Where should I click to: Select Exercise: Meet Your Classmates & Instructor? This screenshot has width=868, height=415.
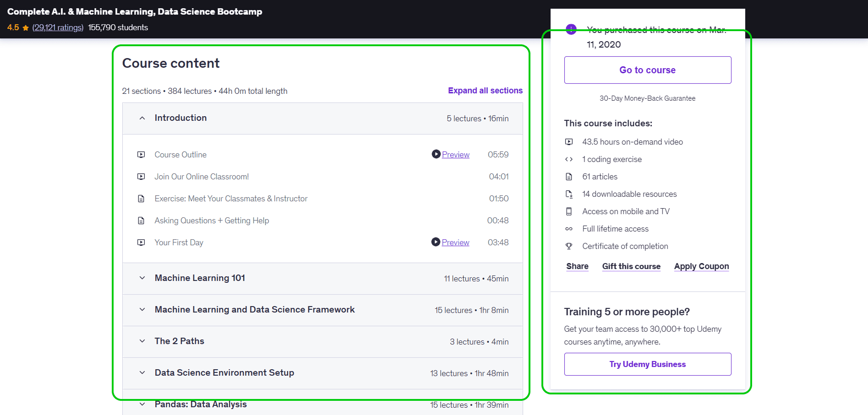[x=231, y=199]
